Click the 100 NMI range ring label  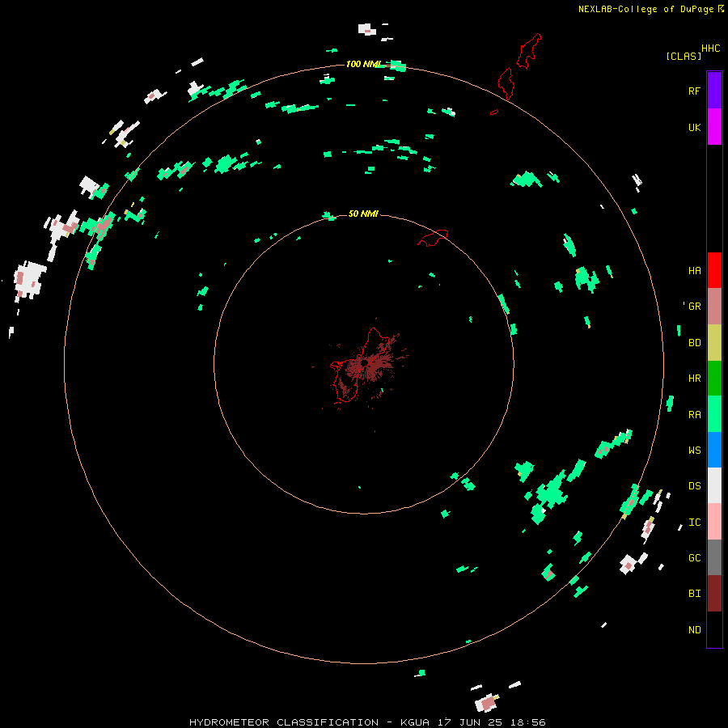(x=363, y=64)
